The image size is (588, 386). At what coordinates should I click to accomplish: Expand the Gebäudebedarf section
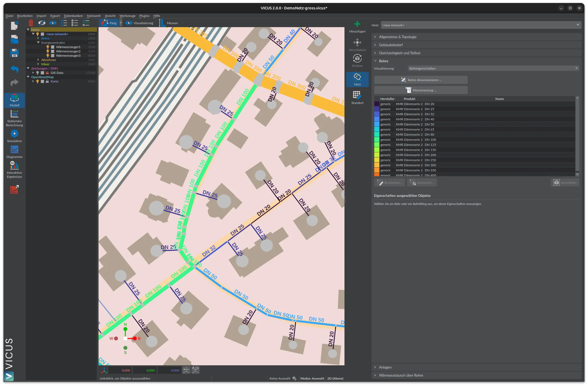click(477, 45)
